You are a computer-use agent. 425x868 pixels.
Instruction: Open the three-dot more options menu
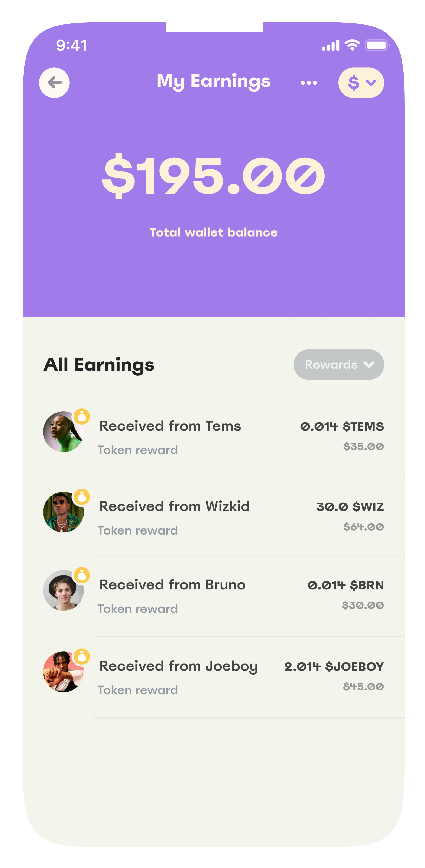pyautogui.click(x=309, y=83)
